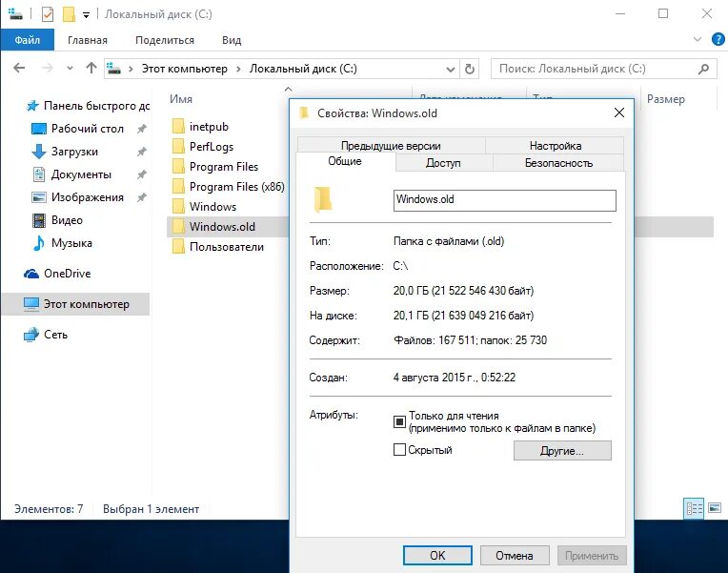Screen dimensions: 728x573
Task: Select the Windows folder
Action: [x=204, y=206]
